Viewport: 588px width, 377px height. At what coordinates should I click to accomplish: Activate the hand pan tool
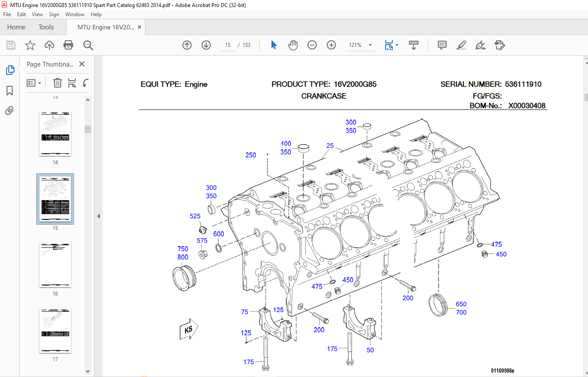coord(293,45)
